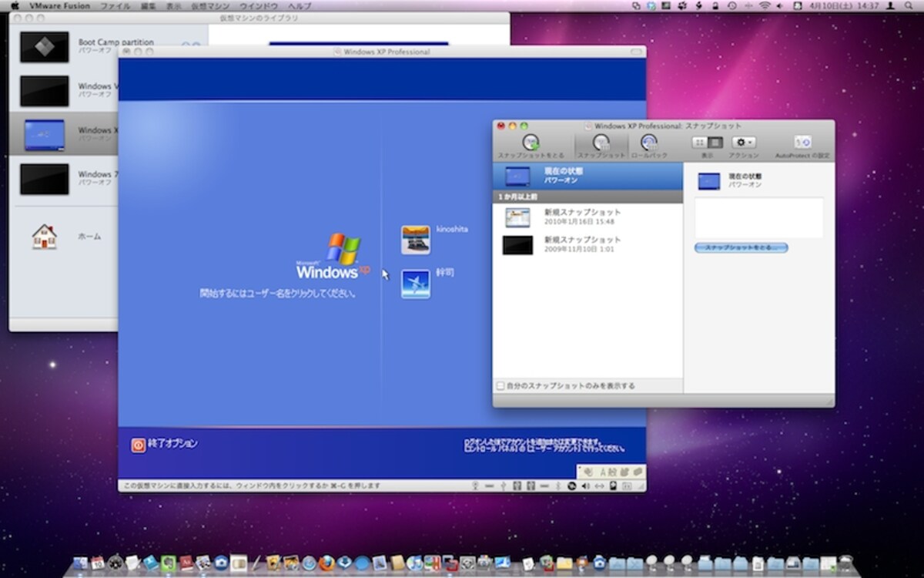The width and height of the screenshot is (924, 578).
Task: Click the VM floppy disk status icon
Action: pyautogui.click(x=613, y=486)
